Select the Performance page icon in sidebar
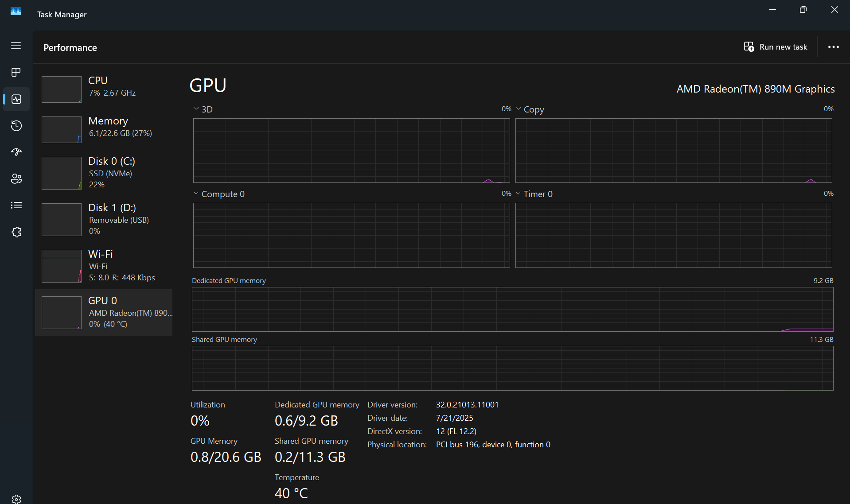The width and height of the screenshot is (850, 504). (x=16, y=99)
